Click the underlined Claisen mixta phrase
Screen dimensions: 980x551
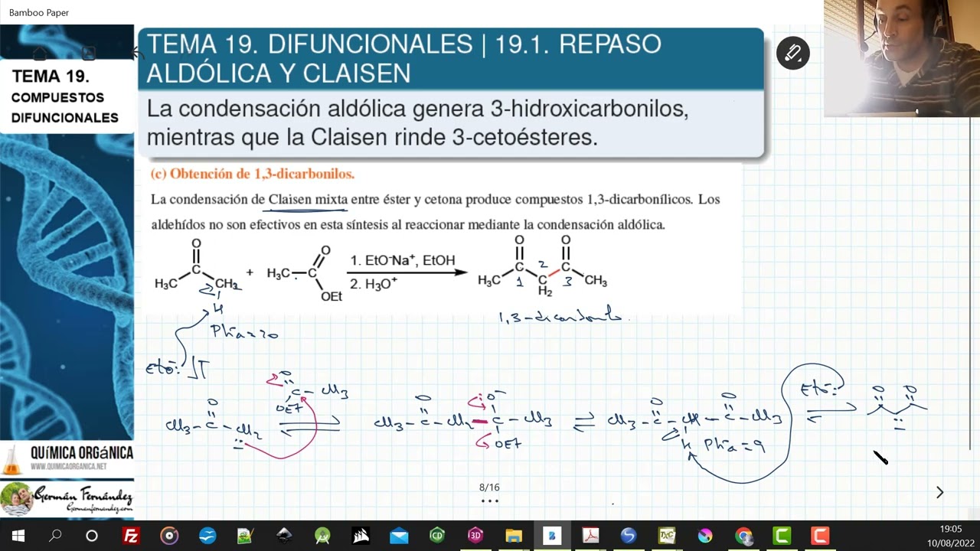coord(308,200)
